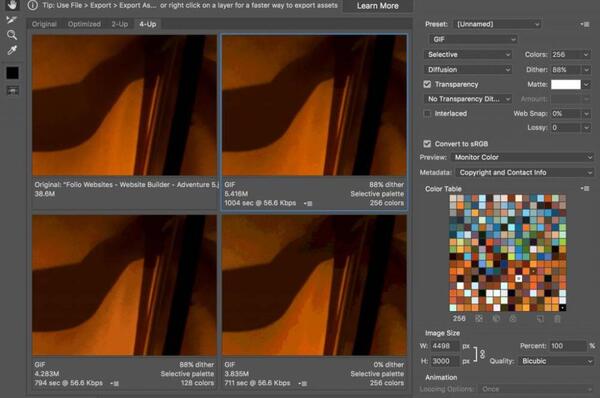Select the Hand tool
Viewport: 600px width, 398px height.
click(x=12, y=5)
